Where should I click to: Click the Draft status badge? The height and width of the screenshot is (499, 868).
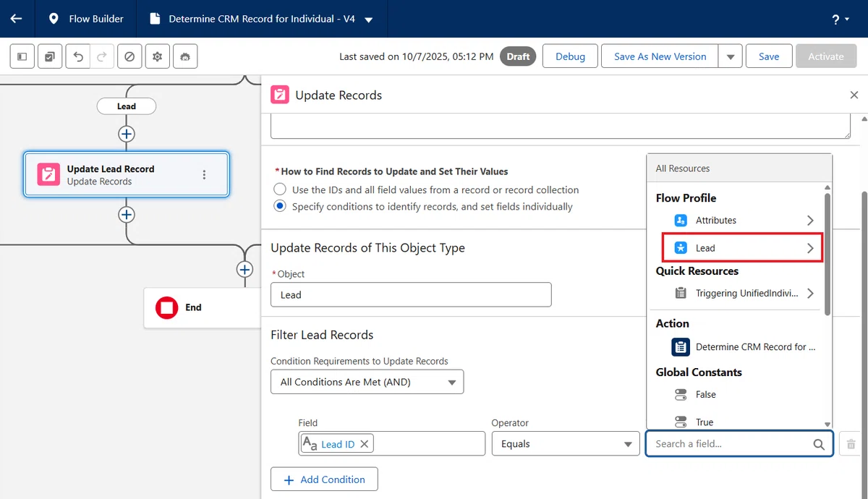pyautogui.click(x=519, y=56)
